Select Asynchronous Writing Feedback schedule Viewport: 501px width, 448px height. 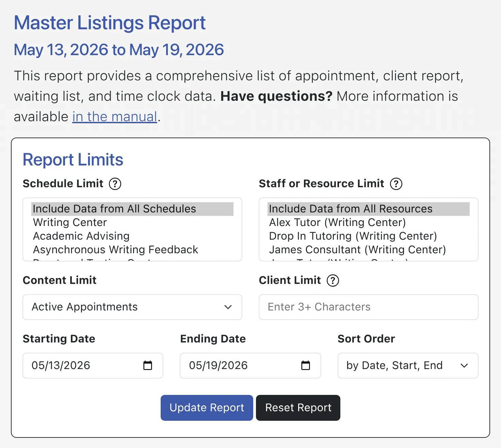132,250
